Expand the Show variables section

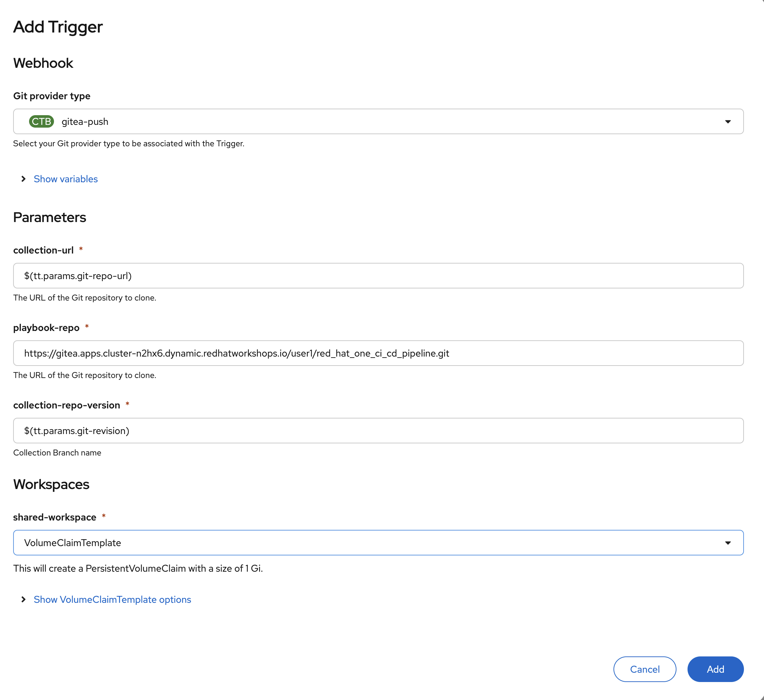coord(65,179)
